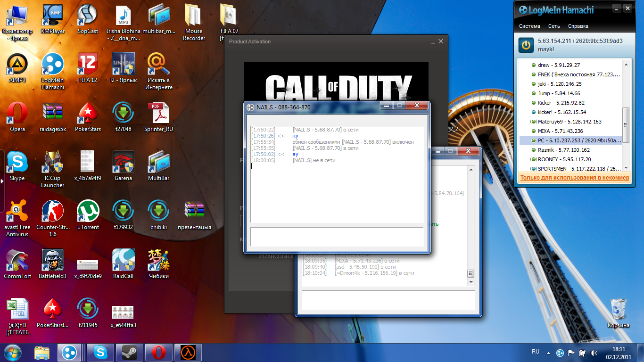
Task: Open the KMPlayer desktop shortcut
Action: 53,19
